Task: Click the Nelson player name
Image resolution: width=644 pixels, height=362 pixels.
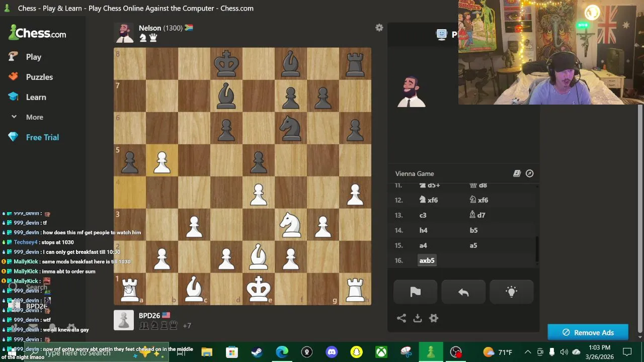Action: [150, 28]
